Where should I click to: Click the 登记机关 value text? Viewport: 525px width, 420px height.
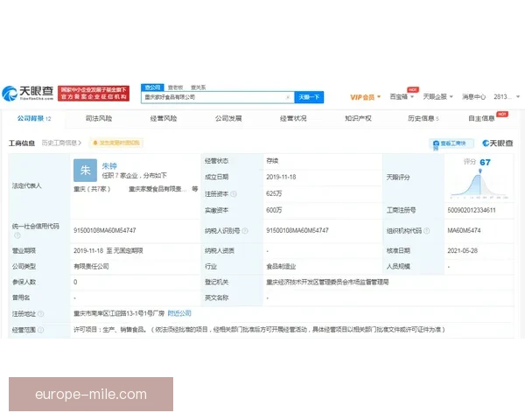coord(327,282)
